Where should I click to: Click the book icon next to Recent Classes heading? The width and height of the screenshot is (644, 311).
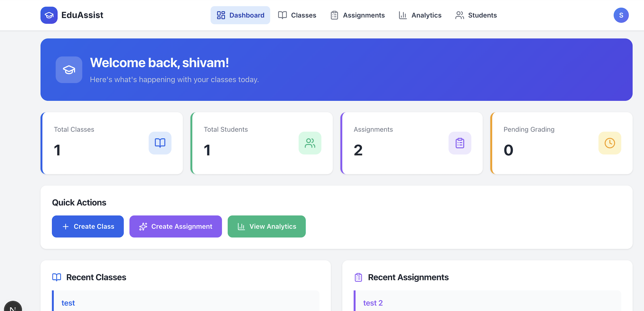pos(57,277)
